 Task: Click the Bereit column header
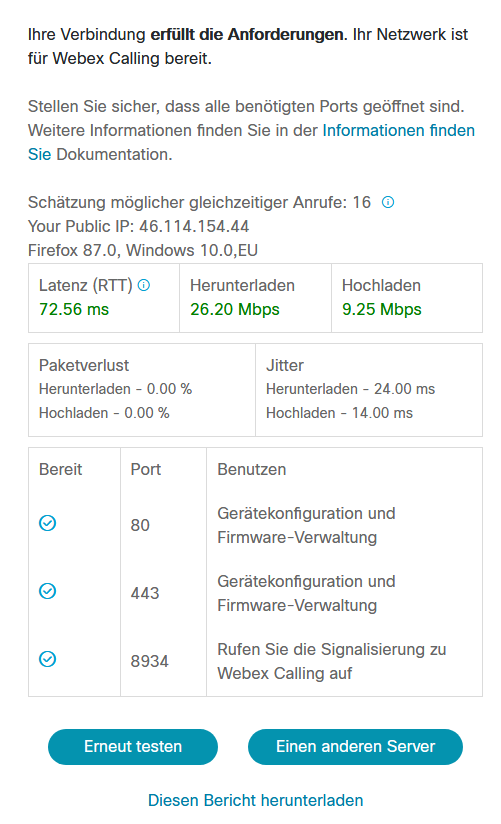click(x=60, y=469)
